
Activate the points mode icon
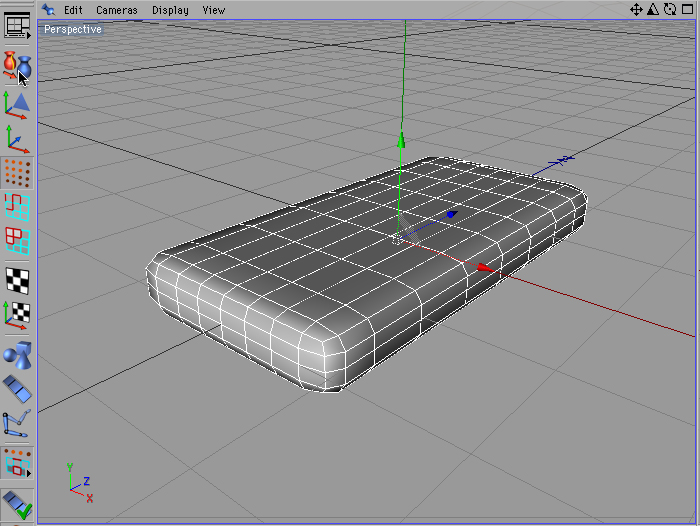pos(17,173)
